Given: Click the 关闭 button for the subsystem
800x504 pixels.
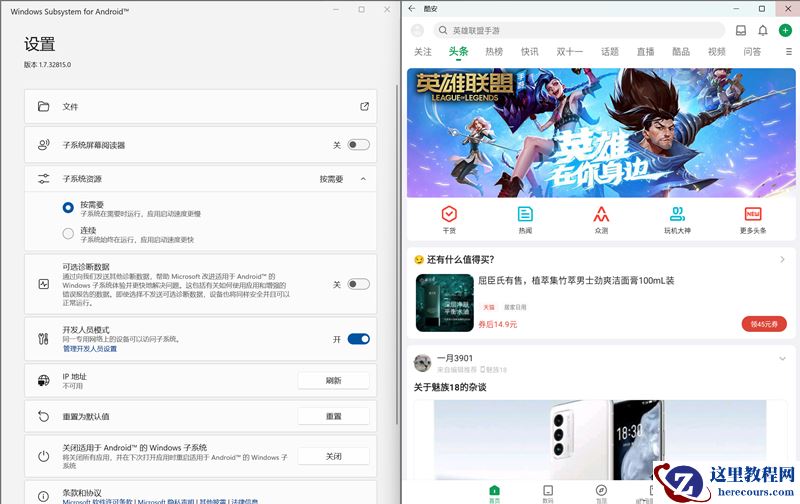Looking at the screenshot, I should (x=334, y=456).
